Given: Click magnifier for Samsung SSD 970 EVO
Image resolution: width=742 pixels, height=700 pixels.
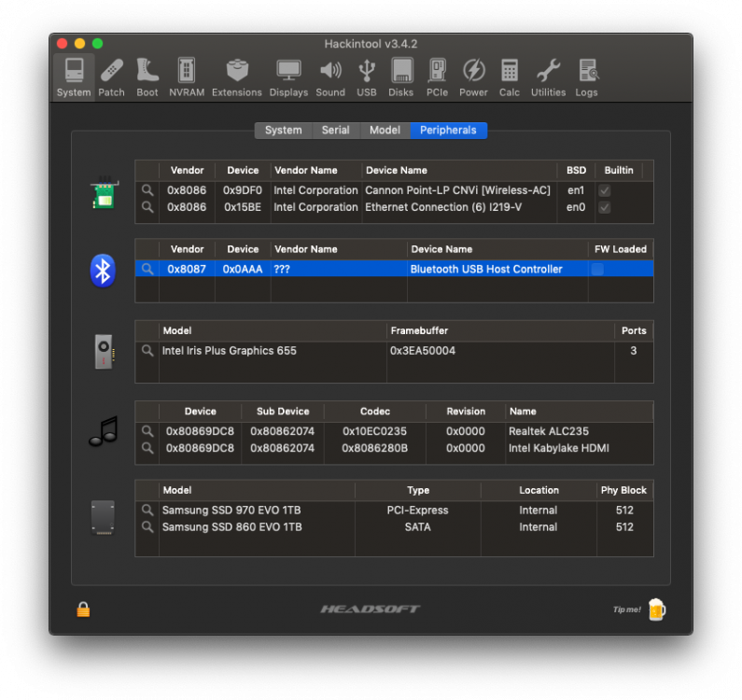Looking at the screenshot, I should click(147, 511).
